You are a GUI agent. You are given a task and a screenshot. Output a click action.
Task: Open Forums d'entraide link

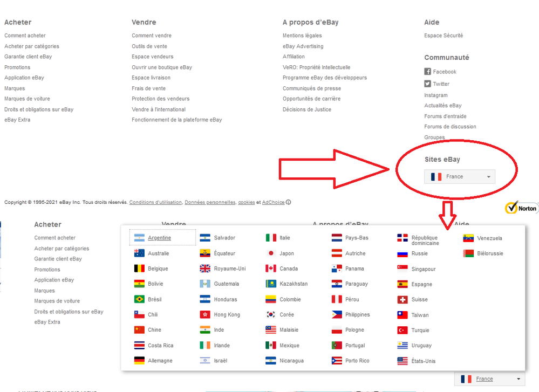pyautogui.click(x=445, y=116)
